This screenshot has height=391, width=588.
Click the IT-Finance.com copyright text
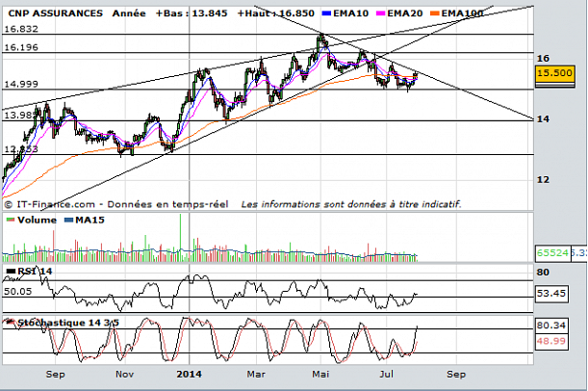(116, 204)
